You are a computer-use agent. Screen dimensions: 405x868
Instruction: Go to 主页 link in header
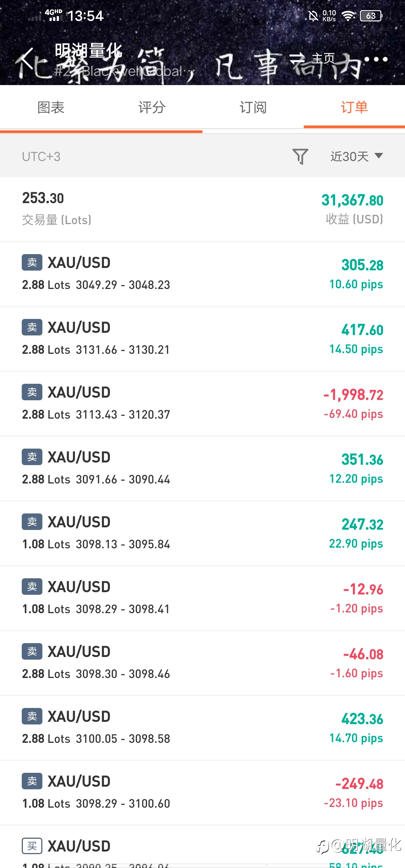tap(323, 58)
